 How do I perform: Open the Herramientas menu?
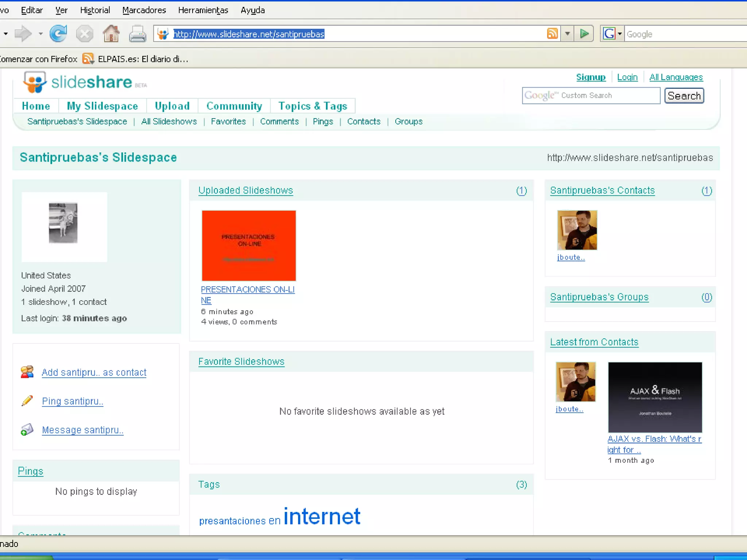pos(203,10)
